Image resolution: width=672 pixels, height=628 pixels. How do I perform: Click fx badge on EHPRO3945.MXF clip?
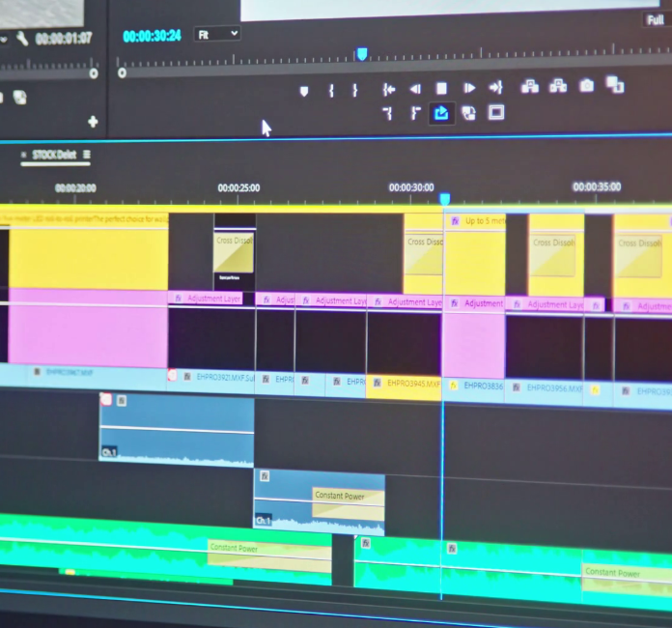(378, 383)
